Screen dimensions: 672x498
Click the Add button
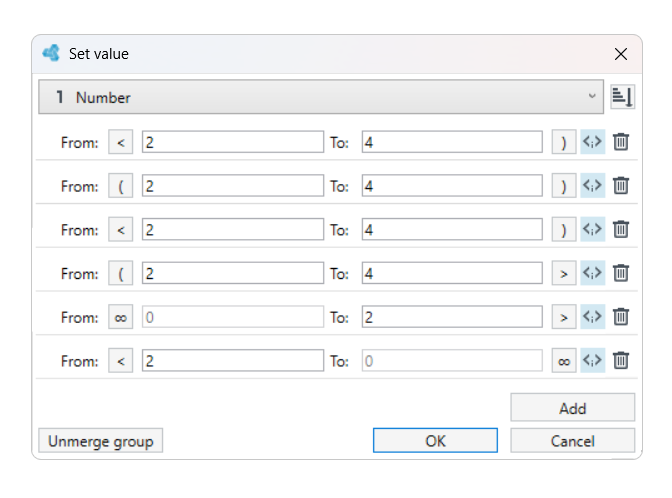click(x=573, y=408)
